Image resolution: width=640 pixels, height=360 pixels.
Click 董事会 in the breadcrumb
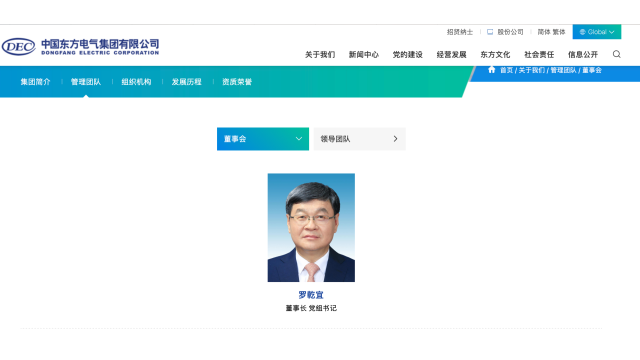pos(592,70)
